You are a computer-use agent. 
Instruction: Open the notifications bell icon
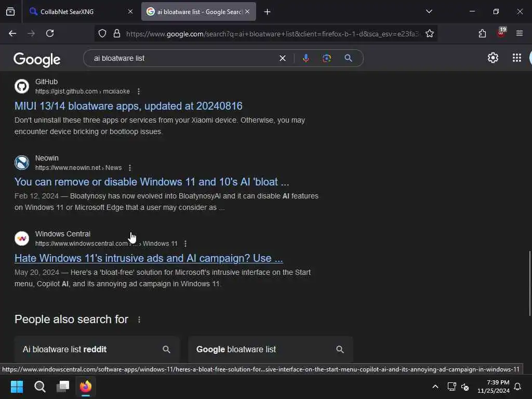[x=517, y=387]
